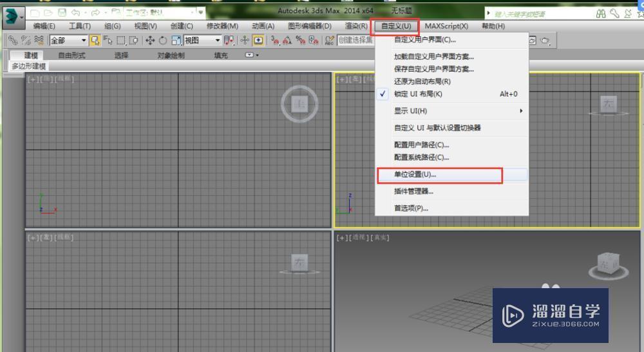Image resolution: width=644 pixels, height=352 pixels.
Task: Toggle the Spinner Snap button
Action: [314, 41]
